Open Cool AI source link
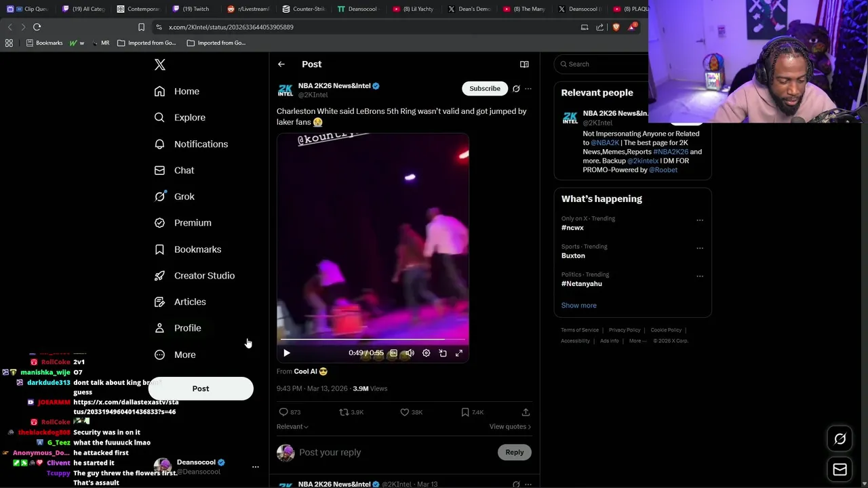This screenshot has height=488, width=868. 311,371
